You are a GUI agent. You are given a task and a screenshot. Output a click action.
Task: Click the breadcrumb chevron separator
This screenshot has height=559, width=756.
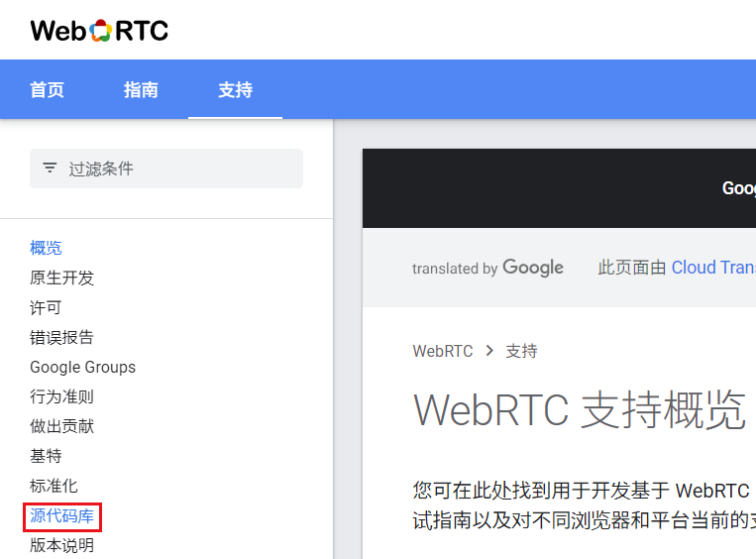(x=489, y=351)
